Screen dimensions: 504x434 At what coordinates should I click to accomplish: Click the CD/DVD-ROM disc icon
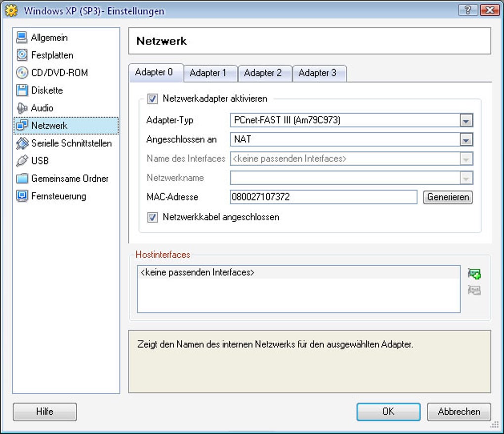point(22,73)
